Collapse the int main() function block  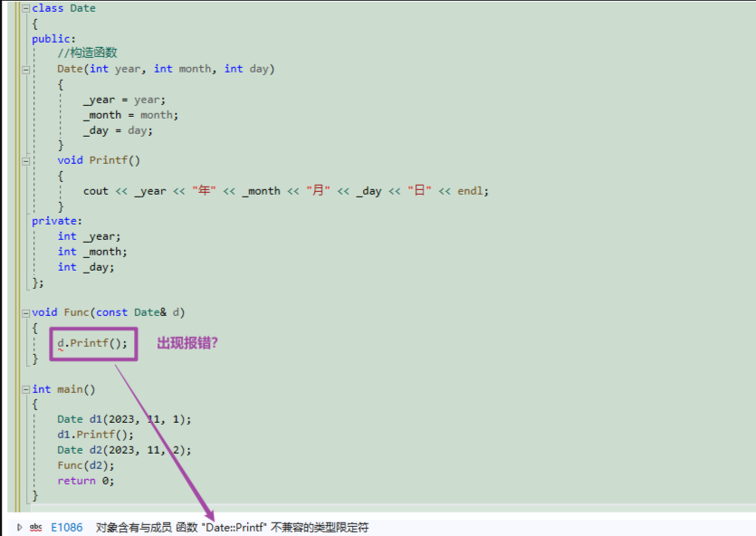tap(26, 389)
